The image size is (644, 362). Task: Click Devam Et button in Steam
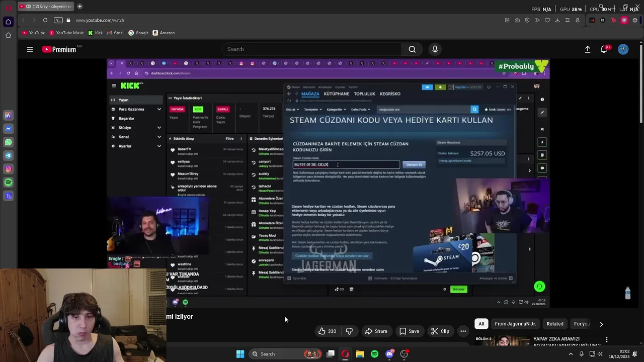pos(414,165)
